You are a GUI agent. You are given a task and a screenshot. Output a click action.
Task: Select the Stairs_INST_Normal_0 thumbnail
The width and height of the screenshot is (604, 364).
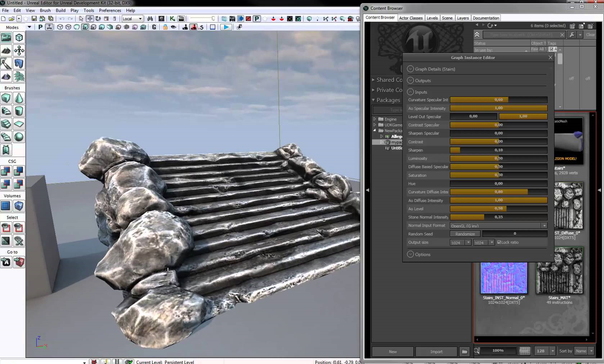tap(504, 278)
